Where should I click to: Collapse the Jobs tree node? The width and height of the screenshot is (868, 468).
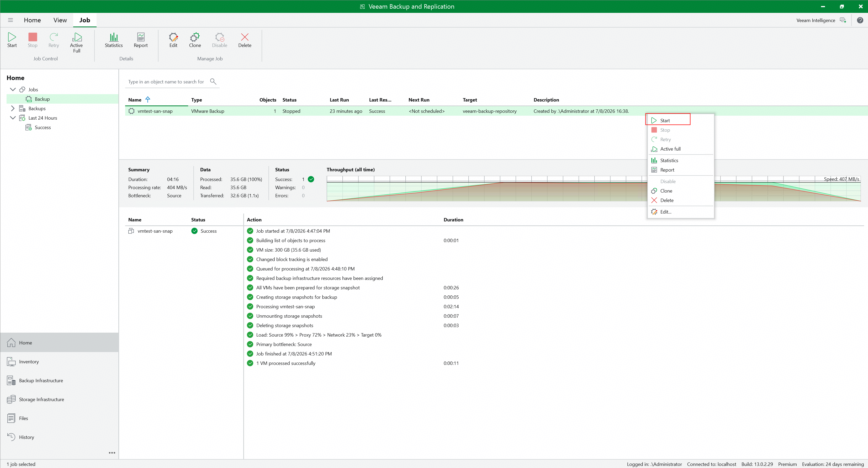point(13,89)
